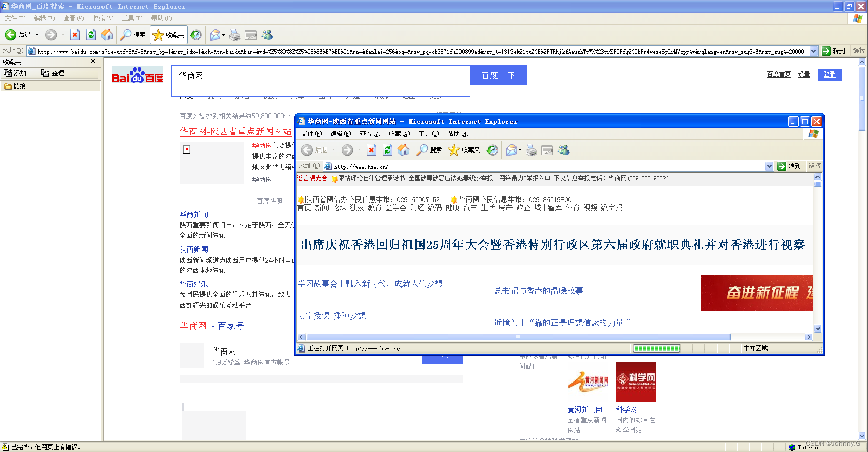Click the 百度一下 search button
This screenshot has width=868, height=452.
click(x=498, y=75)
